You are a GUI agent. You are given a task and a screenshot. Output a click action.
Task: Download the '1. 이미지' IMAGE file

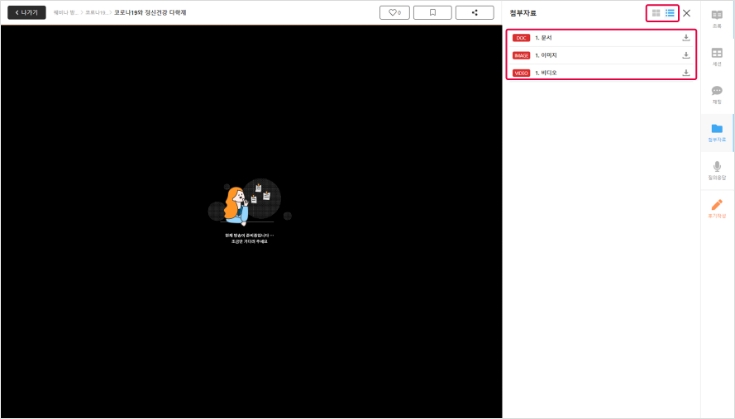pos(686,55)
